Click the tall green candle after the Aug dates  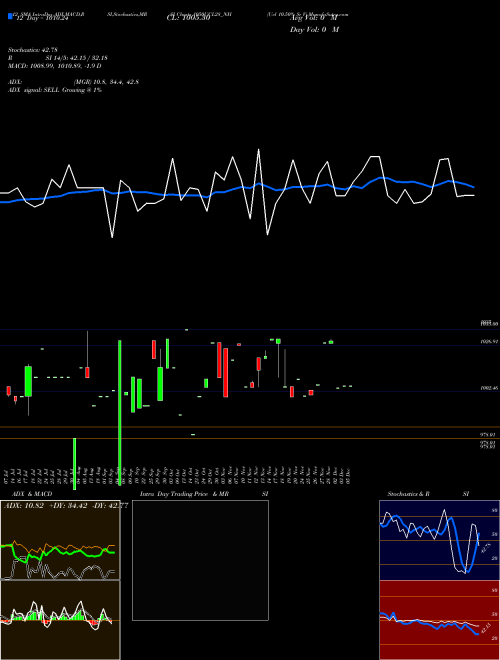coord(120,412)
